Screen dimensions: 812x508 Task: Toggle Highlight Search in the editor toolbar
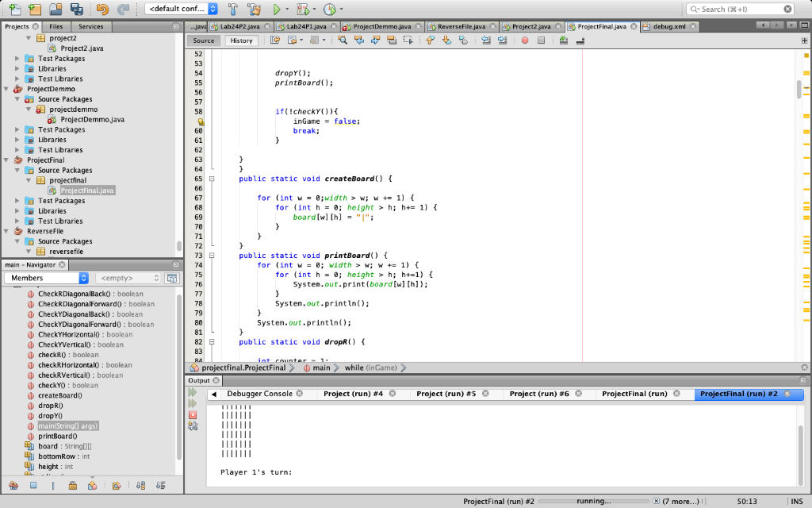point(392,40)
